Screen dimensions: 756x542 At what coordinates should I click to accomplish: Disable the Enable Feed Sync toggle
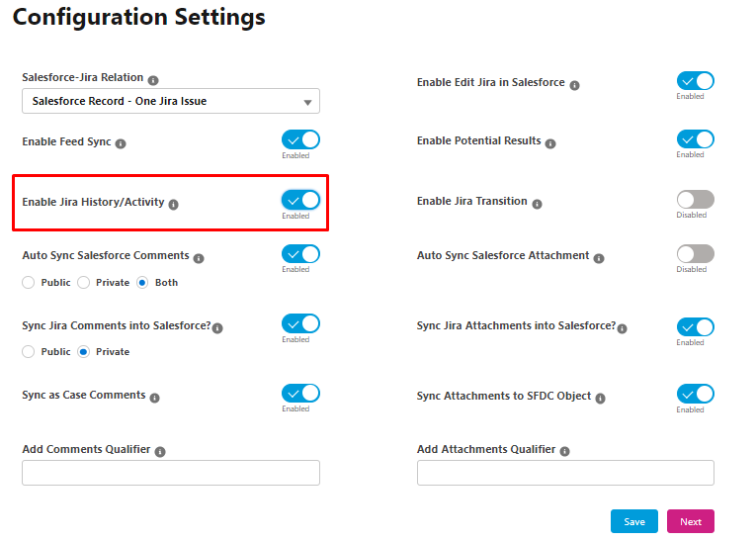coord(300,140)
